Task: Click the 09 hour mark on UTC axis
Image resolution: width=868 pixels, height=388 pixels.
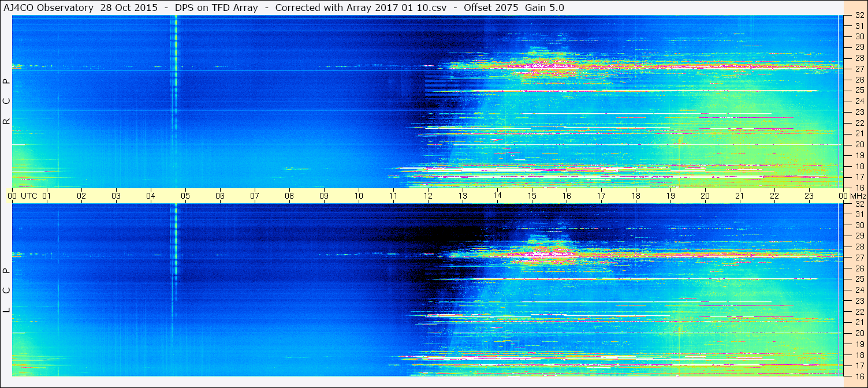Action: (324, 196)
